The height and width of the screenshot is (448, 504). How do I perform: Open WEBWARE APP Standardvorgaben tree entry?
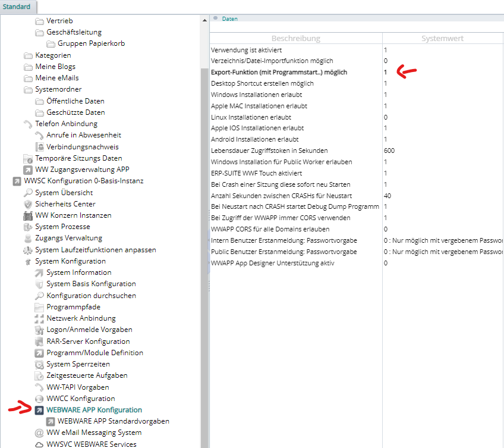click(x=113, y=421)
